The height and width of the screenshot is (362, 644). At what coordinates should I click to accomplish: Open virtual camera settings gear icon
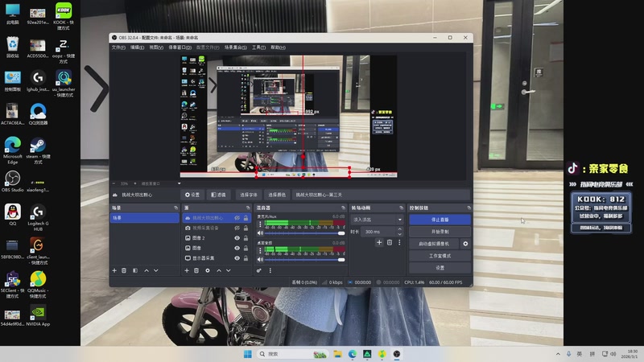click(x=465, y=244)
